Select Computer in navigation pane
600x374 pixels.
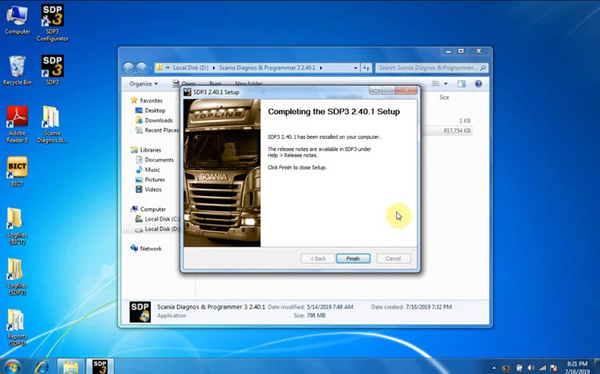pyautogui.click(x=152, y=209)
